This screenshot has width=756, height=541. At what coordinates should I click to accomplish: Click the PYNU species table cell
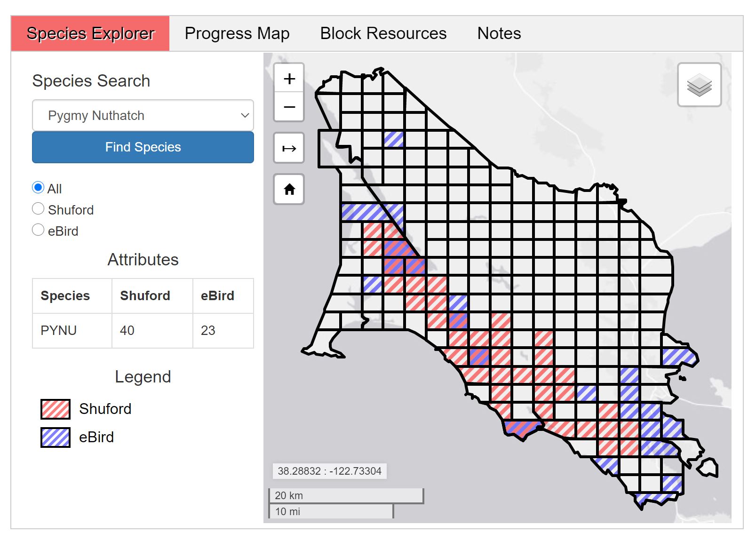pyautogui.click(x=59, y=330)
